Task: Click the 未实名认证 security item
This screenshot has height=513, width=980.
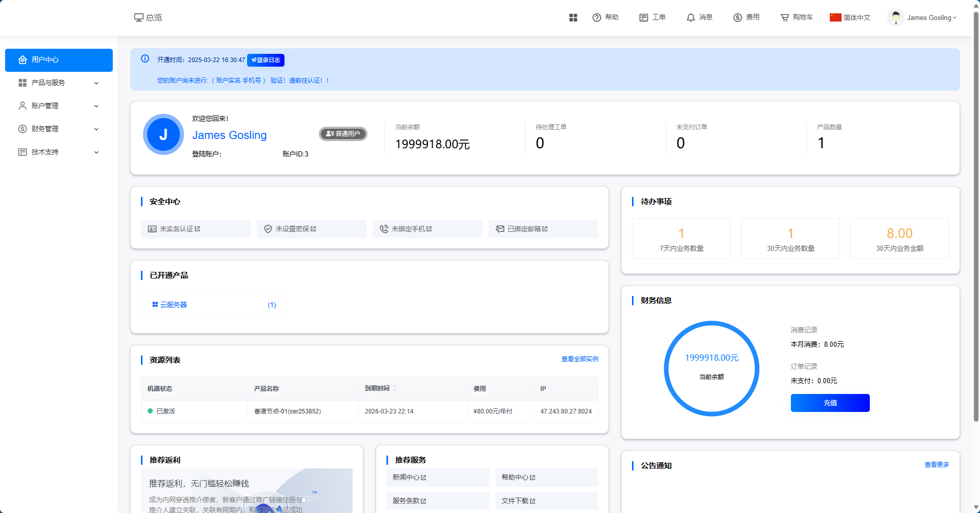Action: click(x=196, y=229)
